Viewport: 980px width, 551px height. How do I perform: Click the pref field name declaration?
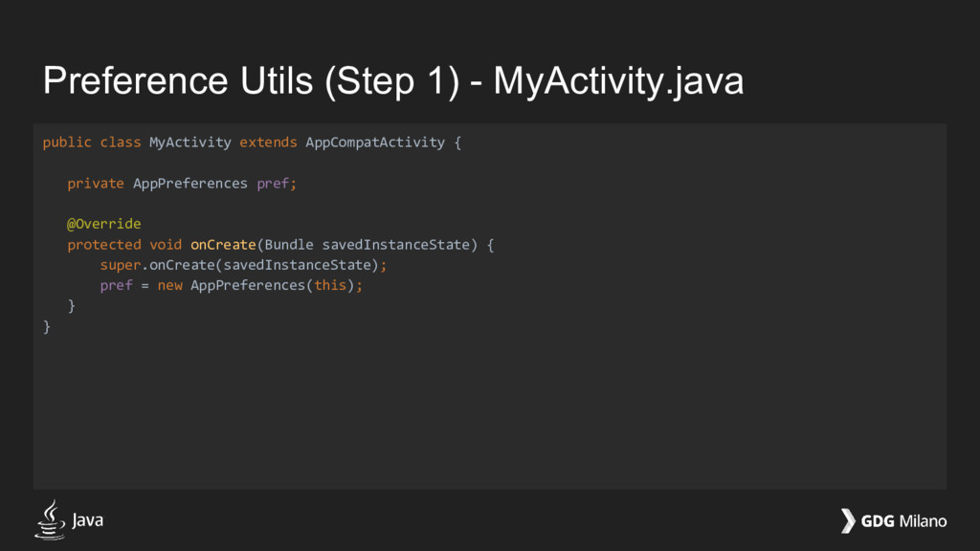(273, 184)
